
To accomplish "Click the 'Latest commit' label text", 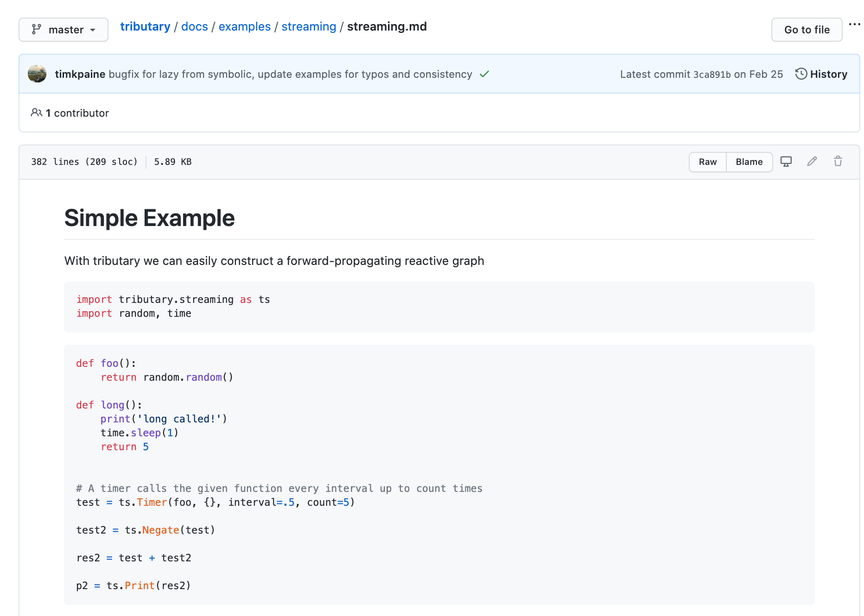I will 655,74.
